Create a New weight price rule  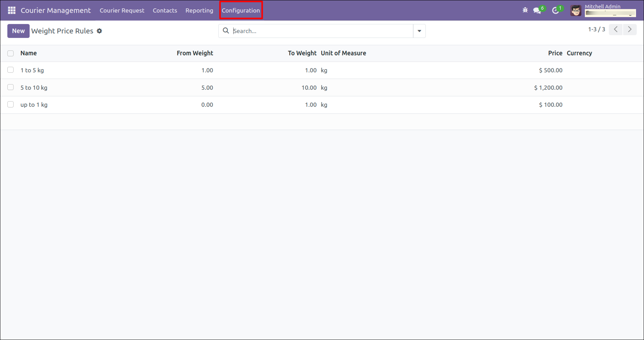[18, 31]
